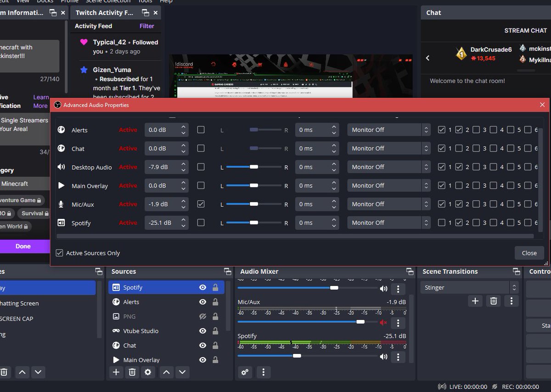This screenshot has height=392, width=551.
Task: Open source properties gear icon in Sources
Action: [148, 372]
